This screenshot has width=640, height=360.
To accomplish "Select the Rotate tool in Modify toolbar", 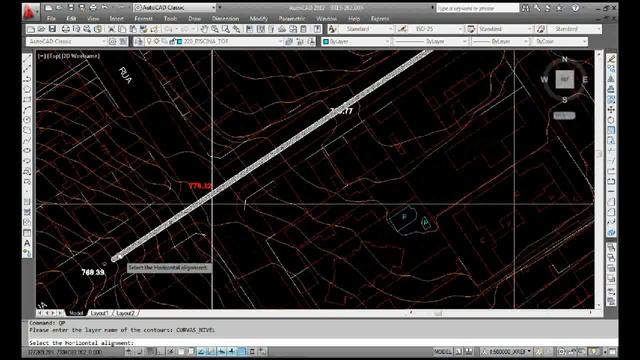I will click(611, 120).
